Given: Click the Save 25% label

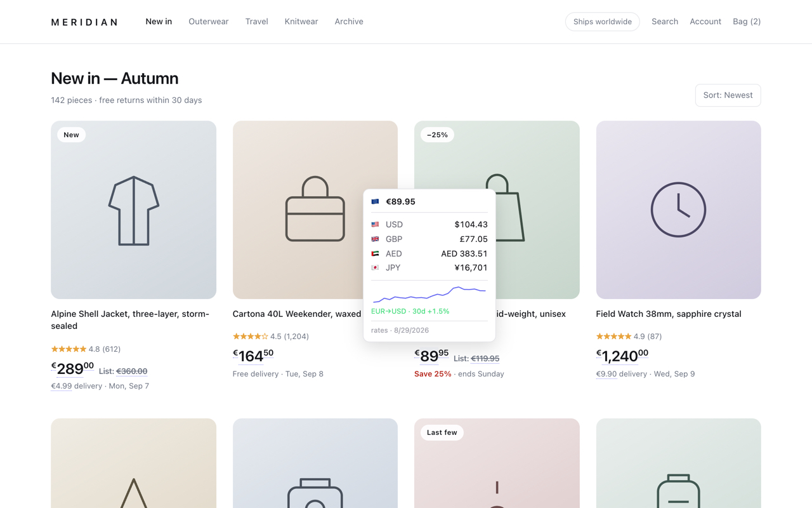Looking at the screenshot, I should click(433, 374).
